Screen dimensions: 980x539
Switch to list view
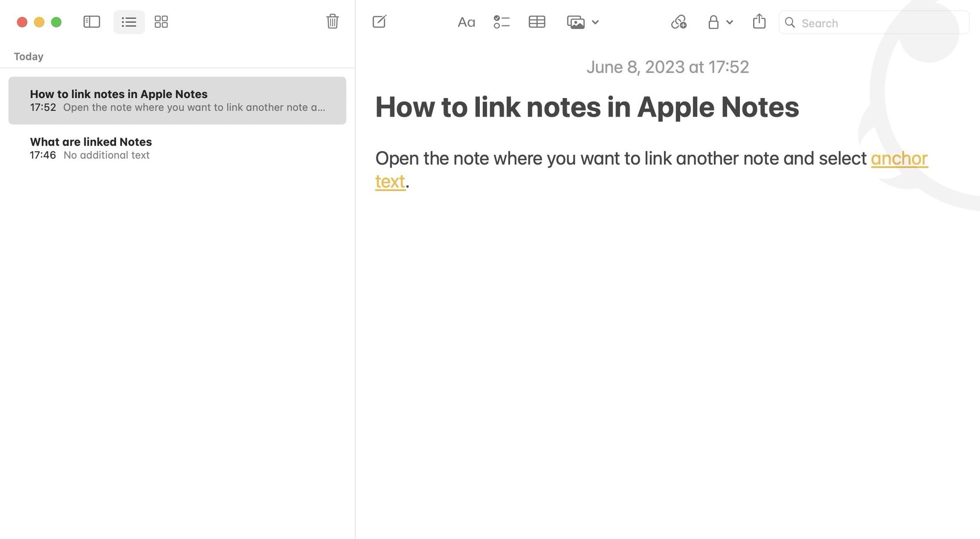129,22
